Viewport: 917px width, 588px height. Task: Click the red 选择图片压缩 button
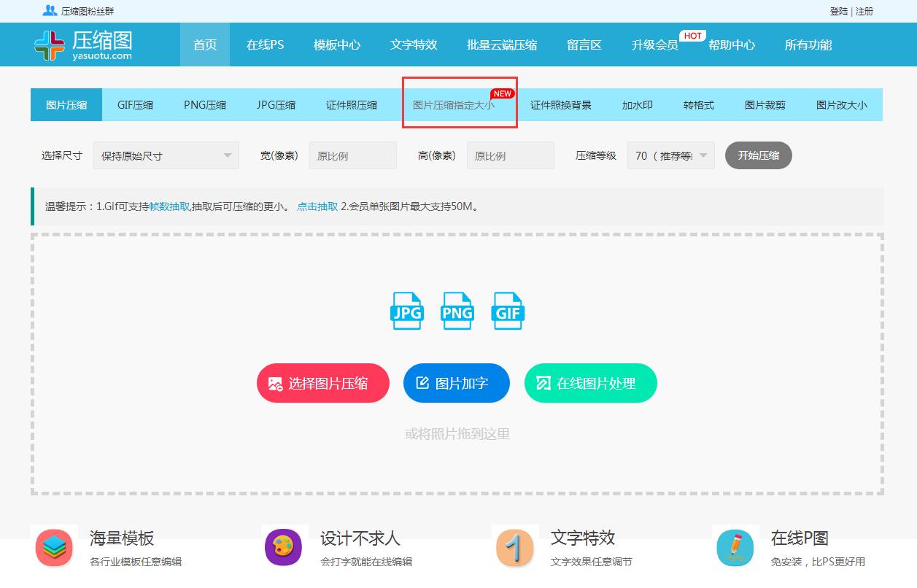[322, 382]
